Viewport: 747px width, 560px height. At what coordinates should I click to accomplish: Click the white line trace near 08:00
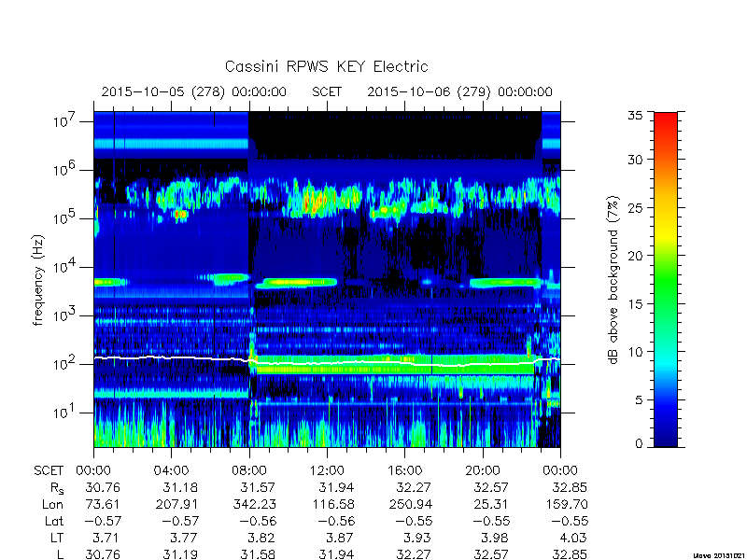(249, 360)
